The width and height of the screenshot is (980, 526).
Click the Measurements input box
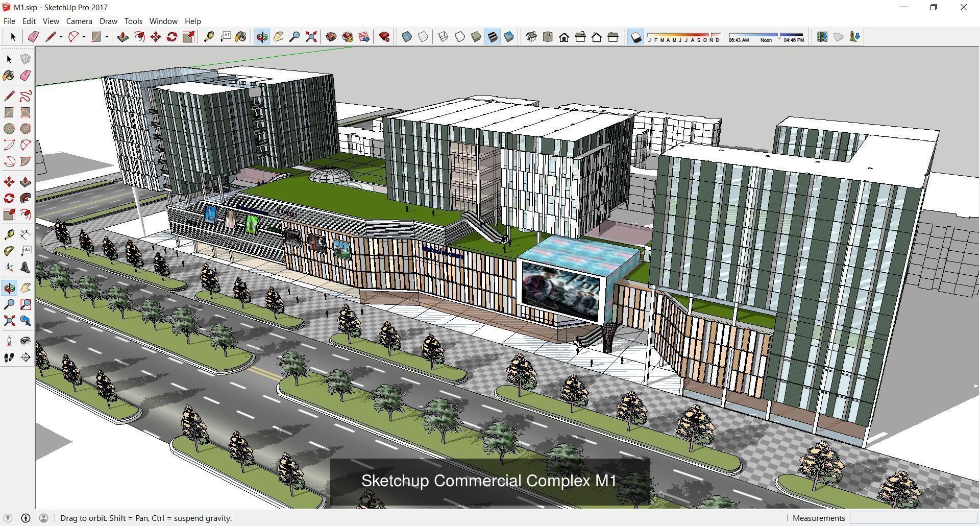coord(913,518)
